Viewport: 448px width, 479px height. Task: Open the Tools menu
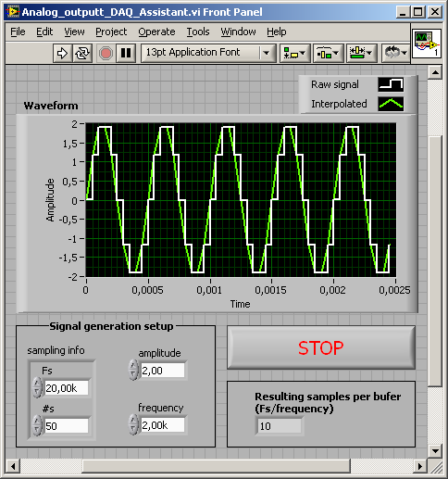(x=198, y=32)
